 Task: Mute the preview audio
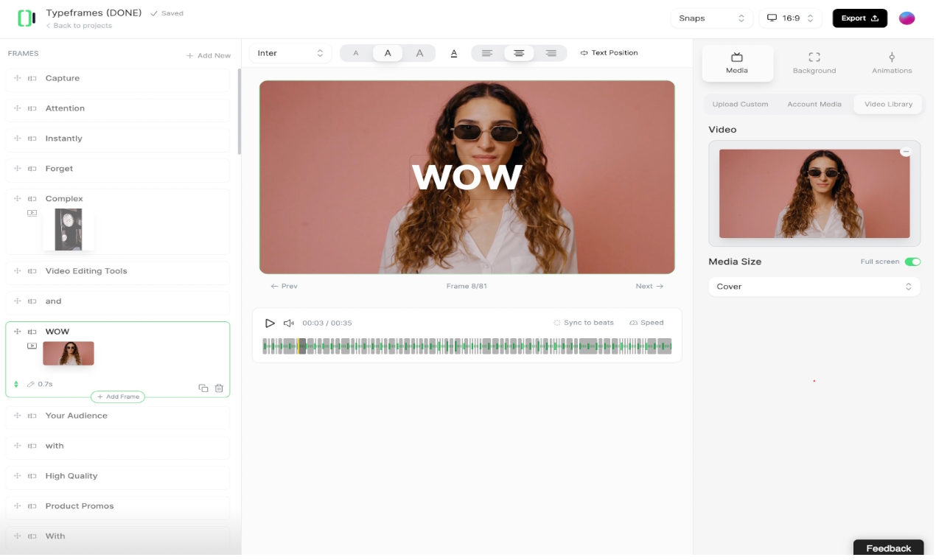point(288,323)
